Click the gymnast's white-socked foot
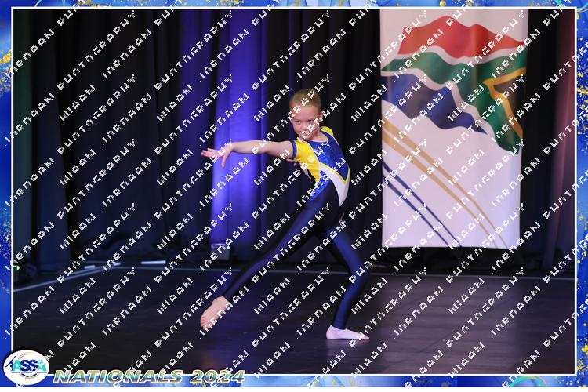 pyautogui.click(x=345, y=334)
